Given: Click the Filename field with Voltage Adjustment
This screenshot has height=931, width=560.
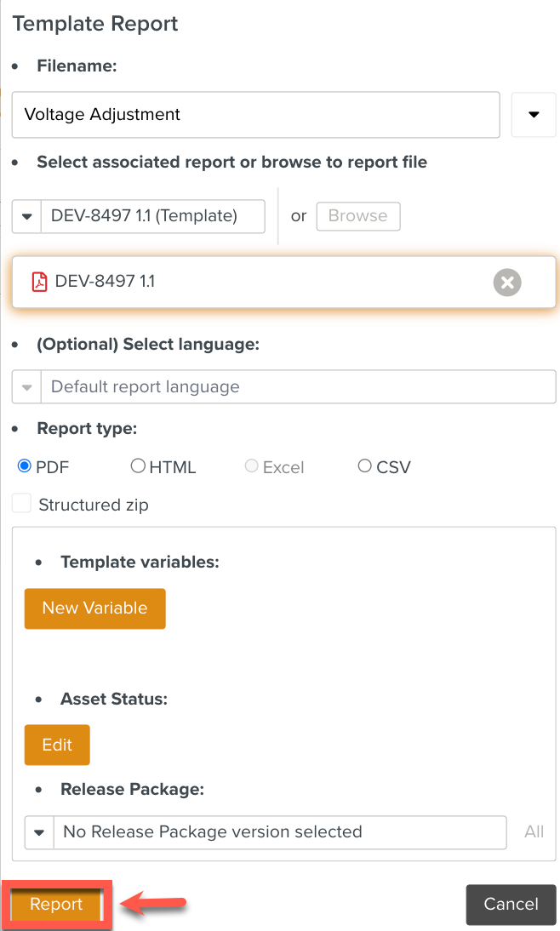Looking at the screenshot, I should (x=255, y=115).
